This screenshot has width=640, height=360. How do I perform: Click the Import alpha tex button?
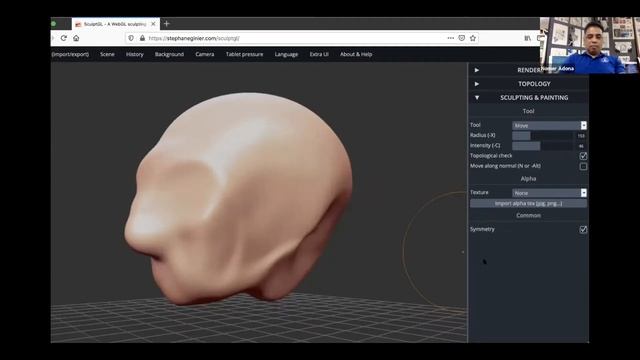528,203
